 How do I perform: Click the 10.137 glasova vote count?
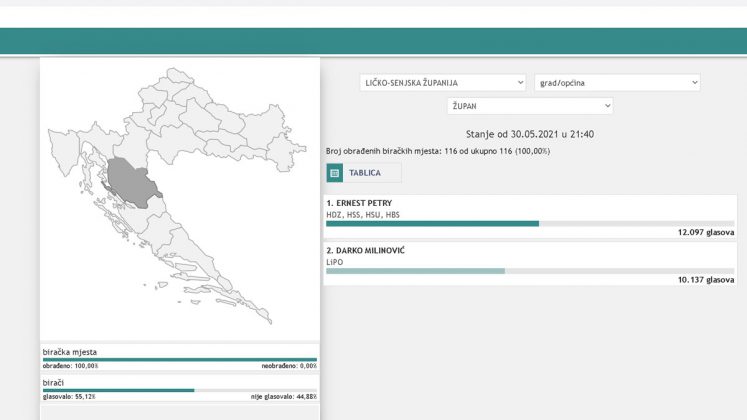tap(706, 280)
